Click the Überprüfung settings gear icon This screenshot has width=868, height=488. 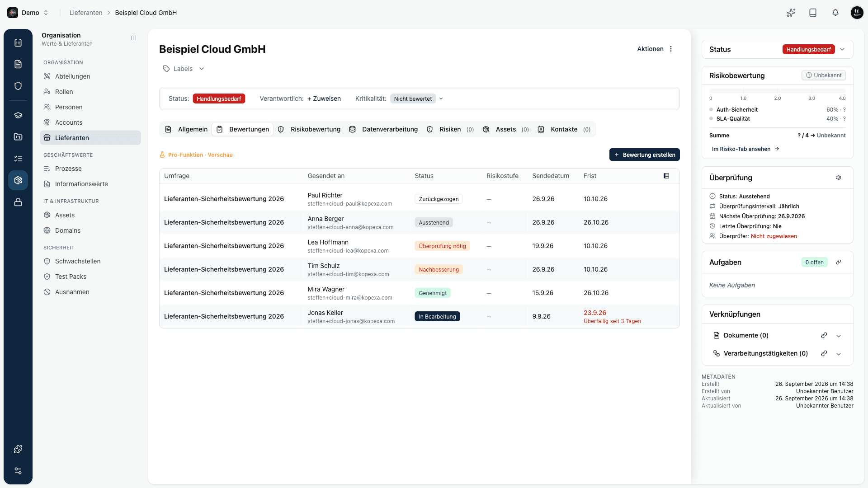pyautogui.click(x=839, y=178)
